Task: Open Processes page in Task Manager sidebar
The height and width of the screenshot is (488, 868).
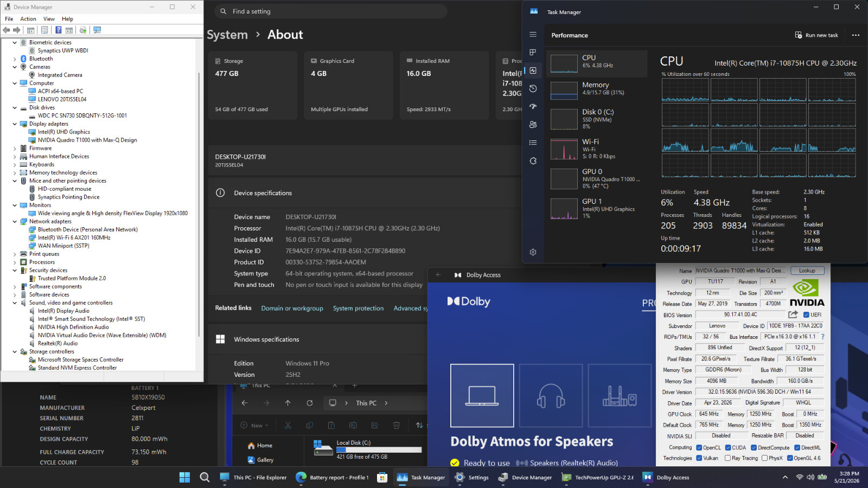Action: (x=533, y=53)
